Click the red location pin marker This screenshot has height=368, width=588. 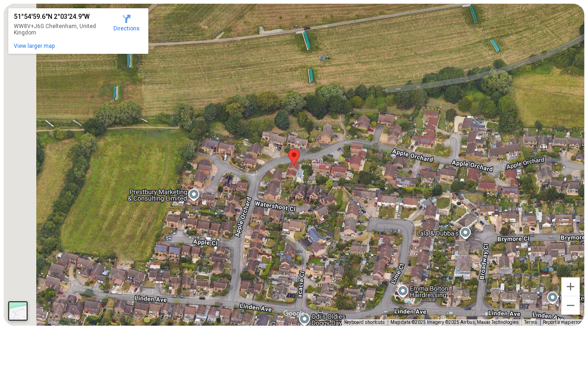click(x=294, y=157)
